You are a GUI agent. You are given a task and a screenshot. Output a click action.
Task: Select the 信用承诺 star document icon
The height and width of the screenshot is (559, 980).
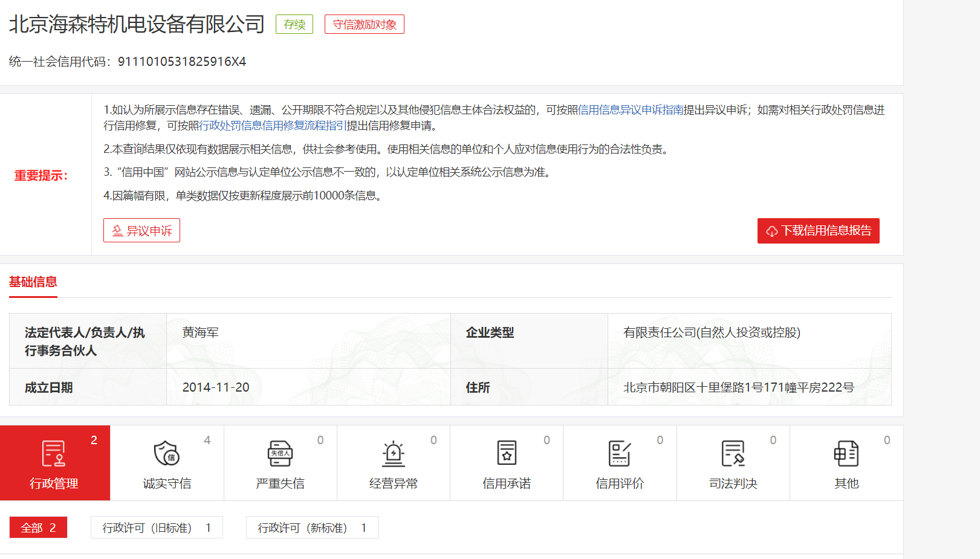coord(507,453)
